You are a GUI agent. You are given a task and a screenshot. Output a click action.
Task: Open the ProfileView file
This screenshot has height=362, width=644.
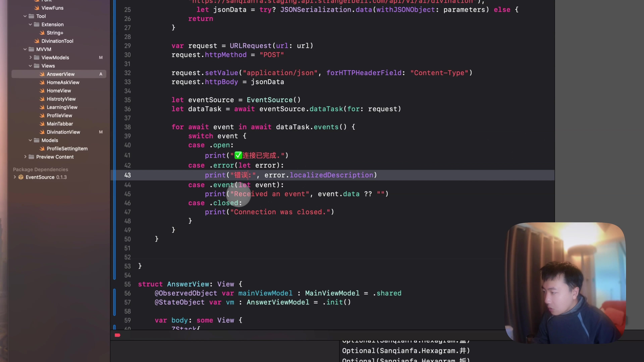59,115
